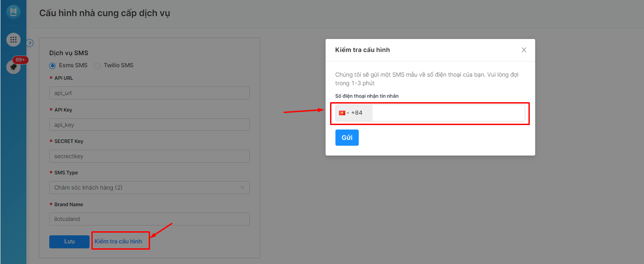The width and height of the screenshot is (644, 264).
Task: Expand the sidebar with chevron arrow
Action: (x=30, y=43)
